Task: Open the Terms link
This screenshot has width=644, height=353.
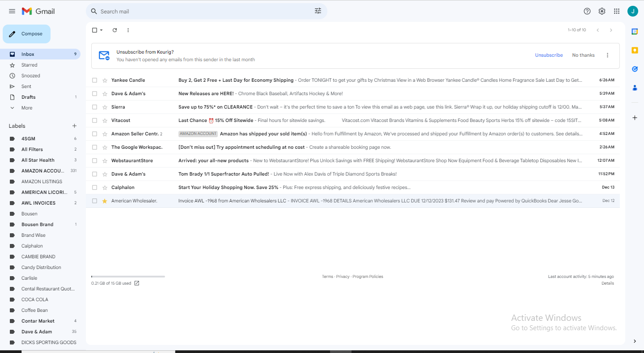Action: click(327, 277)
